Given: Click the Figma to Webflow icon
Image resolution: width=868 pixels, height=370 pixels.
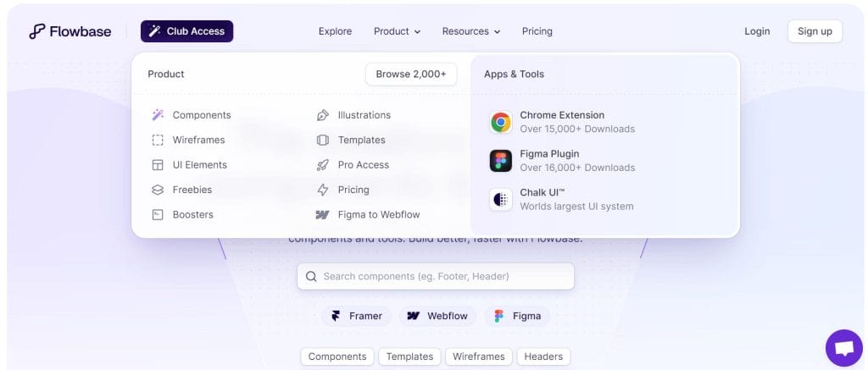Looking at the screenshot, I should click(323, 214).
